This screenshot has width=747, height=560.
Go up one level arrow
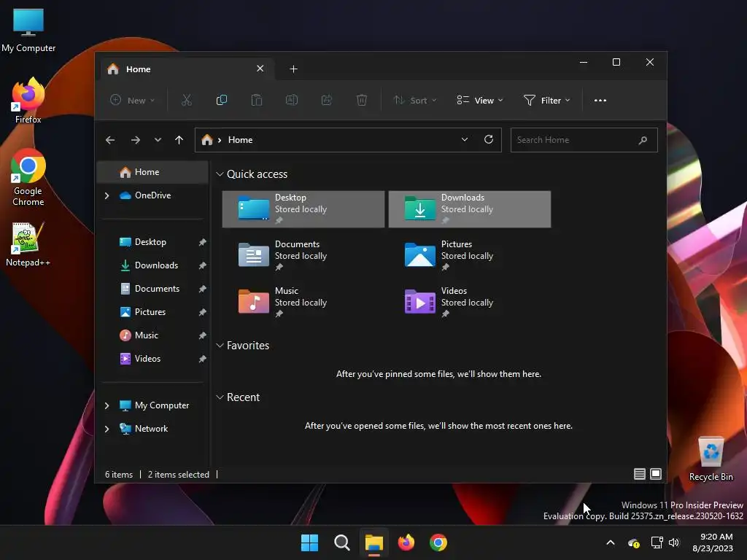179,140
